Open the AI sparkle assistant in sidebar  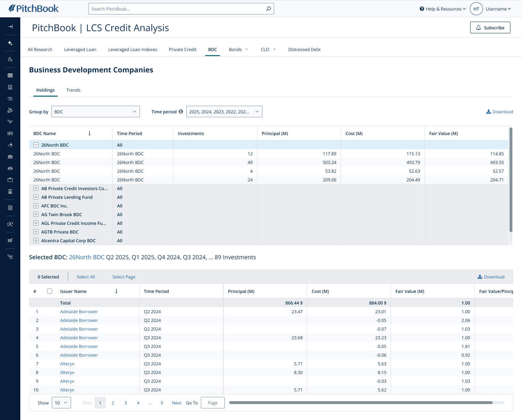10,43
